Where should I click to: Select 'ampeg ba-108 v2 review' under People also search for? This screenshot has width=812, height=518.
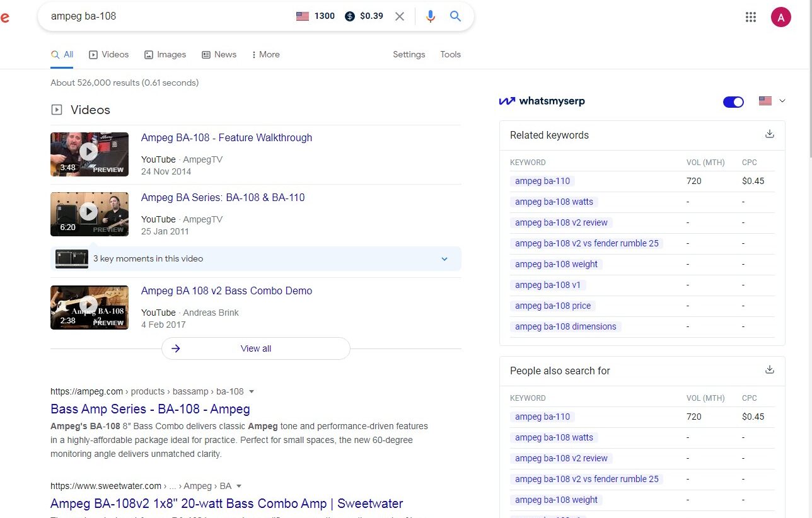561,458
